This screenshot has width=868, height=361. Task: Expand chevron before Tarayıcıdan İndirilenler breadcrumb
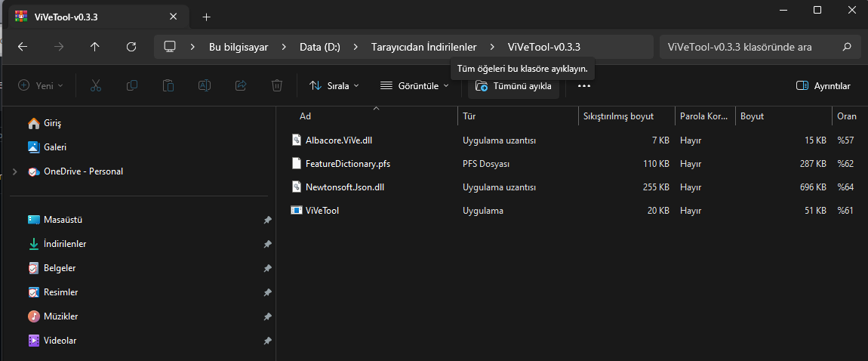356,47
